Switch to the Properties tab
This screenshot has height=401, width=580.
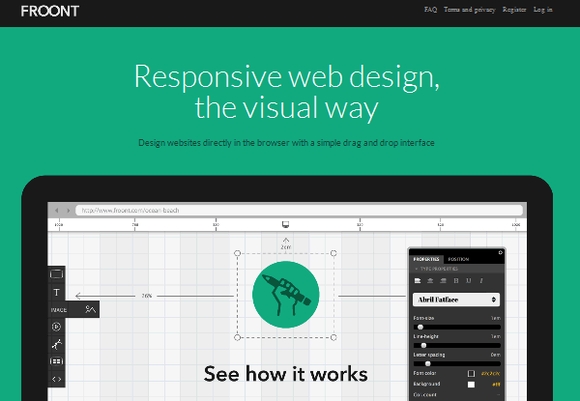(426, 259)
